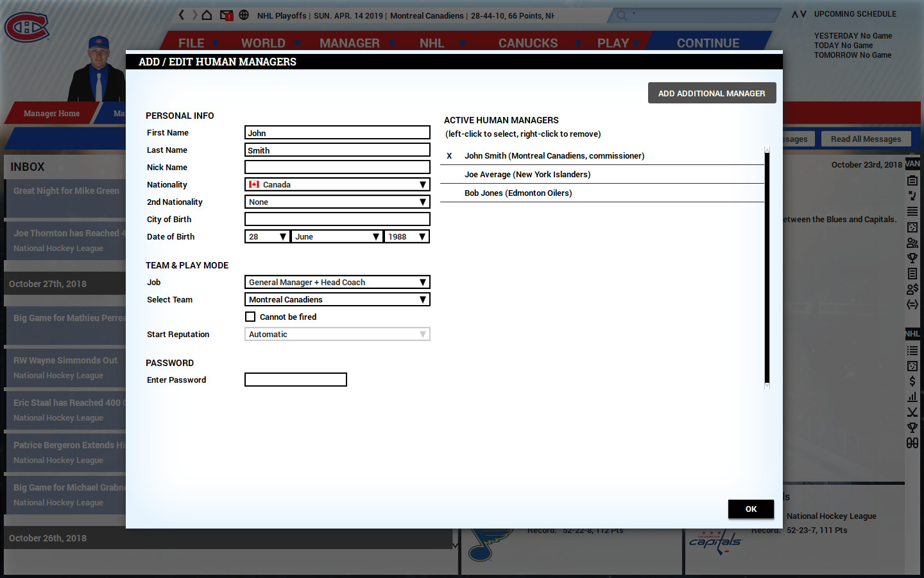Open the binoculars scouting icon in the NHL sidebar
The height and width of the screenshot is (578, 924).
(x=912, y=442)
